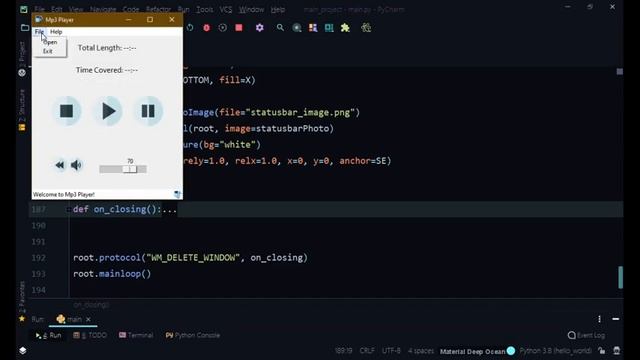Click the Python 3.8 interpreter selector
Viewport: 640px width, 360px height.
tap(556, 351)
